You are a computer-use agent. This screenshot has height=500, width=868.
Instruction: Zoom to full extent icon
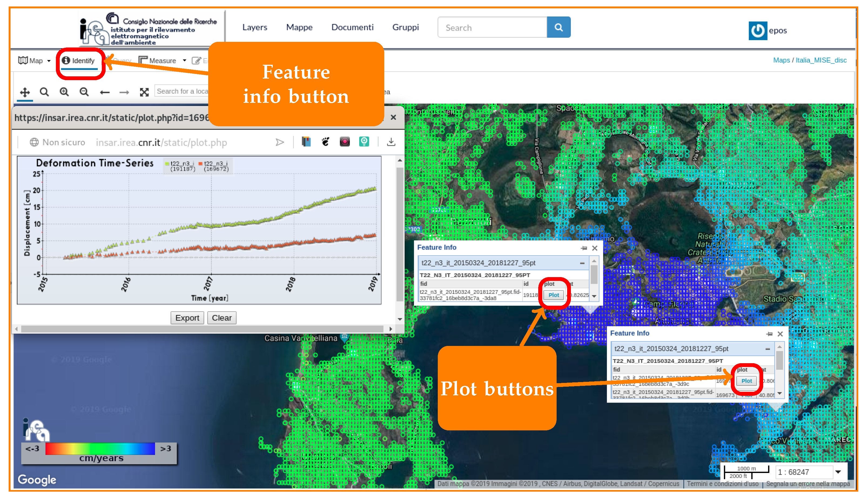point(144,92)
